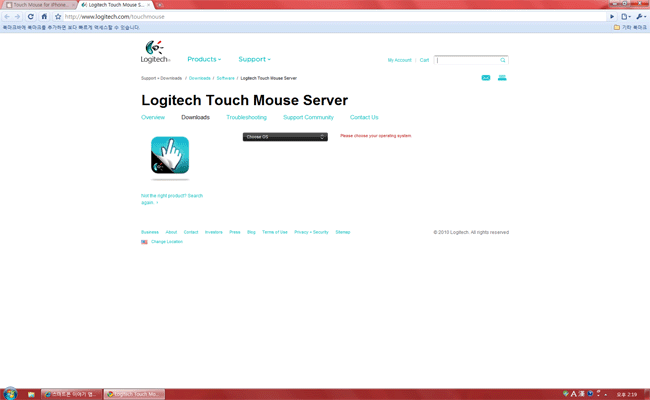Click the browser address bar

point(334,17)
